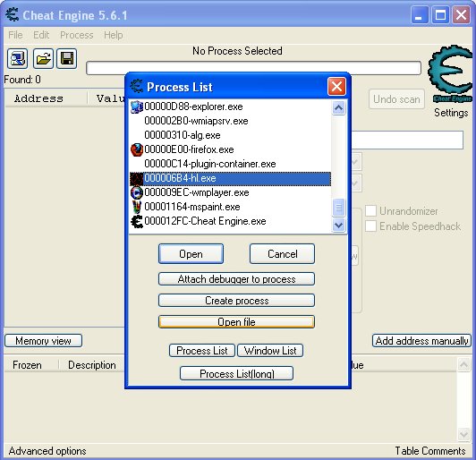The width and height of the screenshot is (476, 460).
Task: Enable Speedhack checkbox
Action: 370,226
